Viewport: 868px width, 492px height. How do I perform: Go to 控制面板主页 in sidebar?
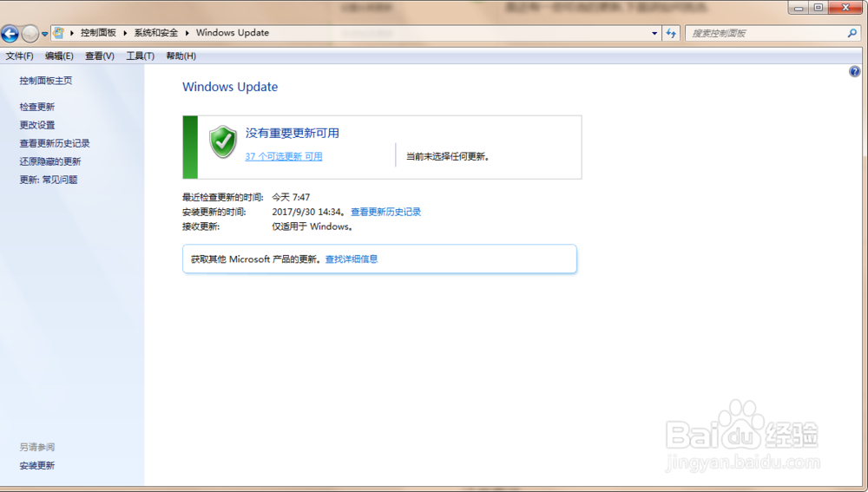click(46, 81)
